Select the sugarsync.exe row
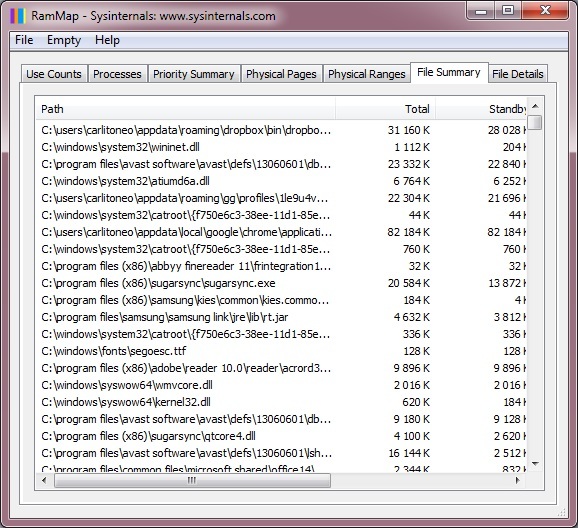Viewport: 578px width, 528px height. [281, 283]
